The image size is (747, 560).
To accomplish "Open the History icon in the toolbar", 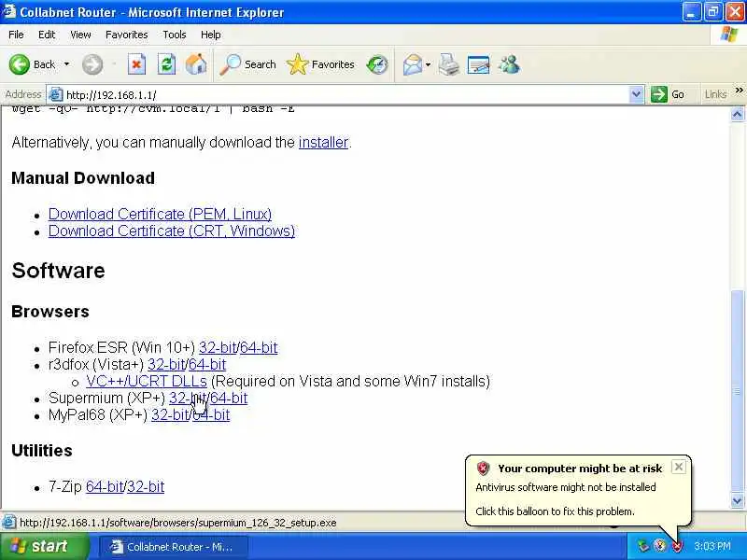I will [x=377, y=64].
